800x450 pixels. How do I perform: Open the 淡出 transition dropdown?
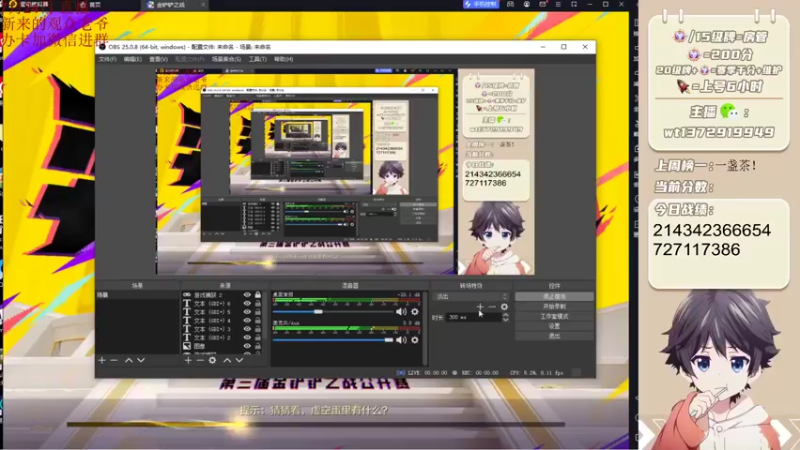coord(471,296)
